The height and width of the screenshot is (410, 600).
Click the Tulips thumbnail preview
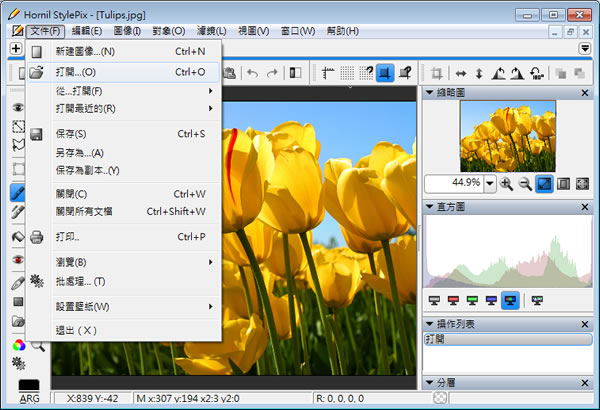tap(508, 136)
